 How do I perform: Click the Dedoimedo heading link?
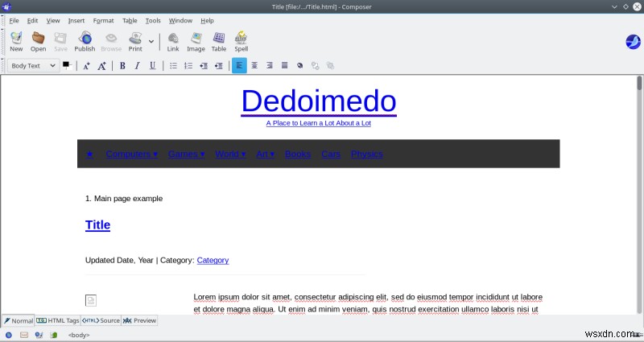(x=318, y=101)
